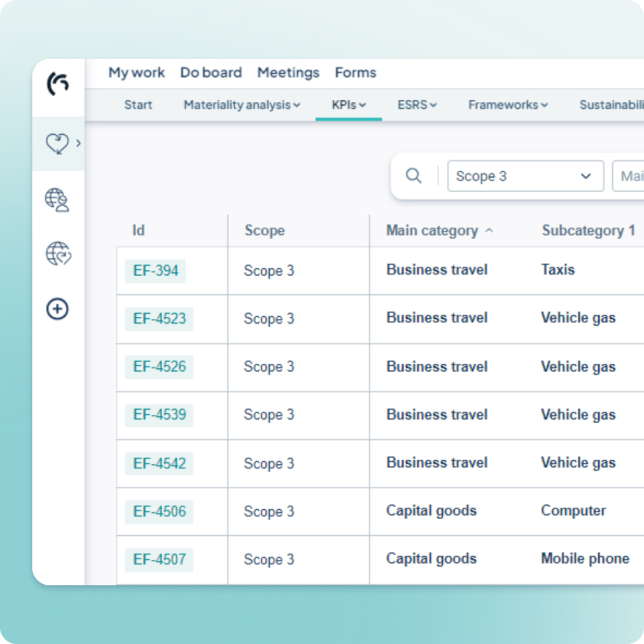644x644 pixels.
Task: Open emission factor EF-4539
Action: 159,415
